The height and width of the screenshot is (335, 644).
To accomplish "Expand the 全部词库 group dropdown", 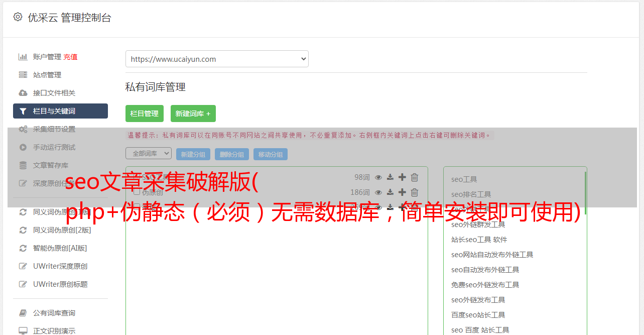I will point(149,154).
